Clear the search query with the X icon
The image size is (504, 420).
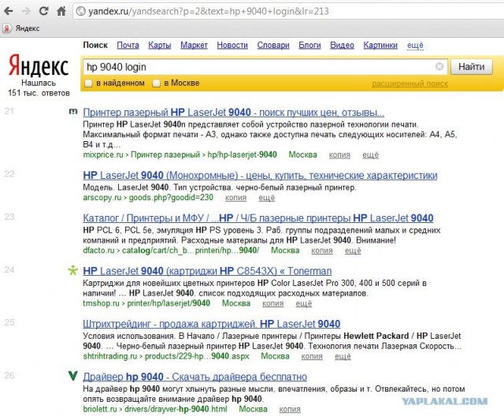pyautogui.click(x=439, y=66)
